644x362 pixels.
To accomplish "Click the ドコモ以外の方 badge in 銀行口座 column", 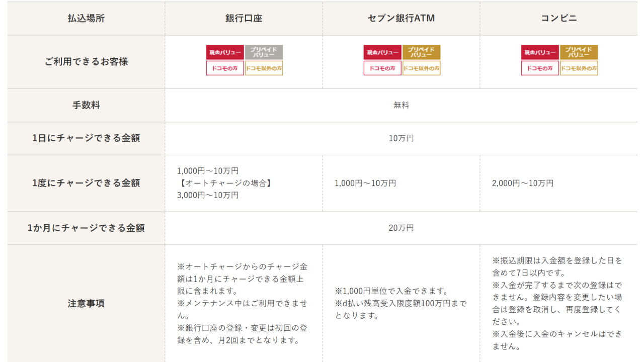I will click(264, 68).
